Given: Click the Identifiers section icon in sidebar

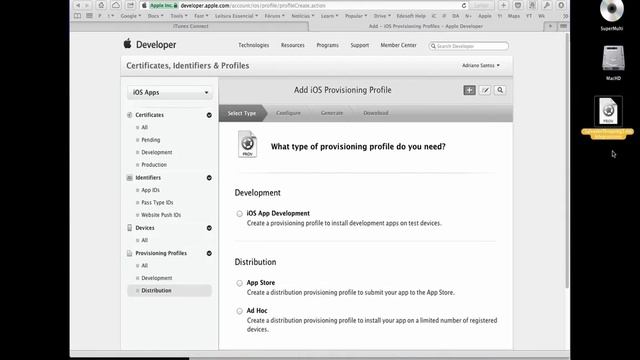Looking at the screenshot, I should tap(129, 178).
